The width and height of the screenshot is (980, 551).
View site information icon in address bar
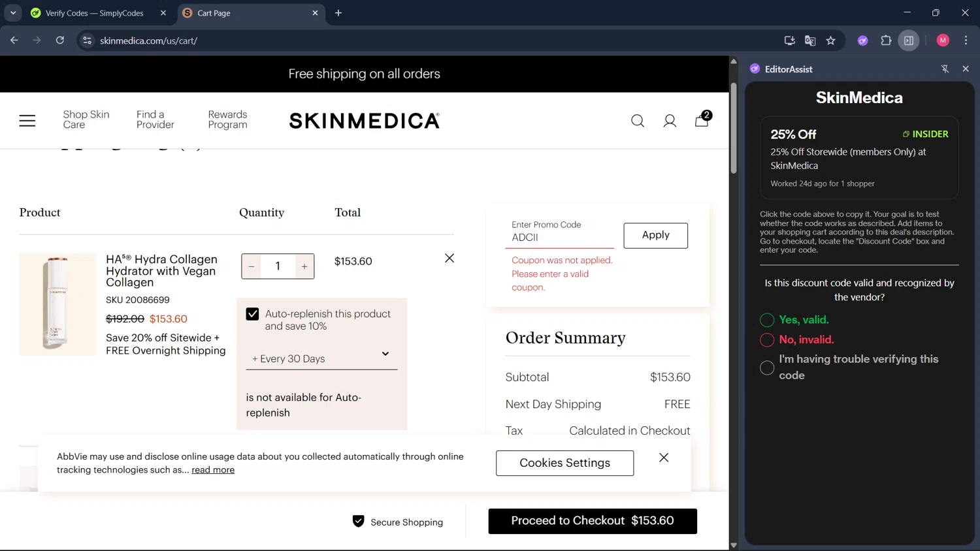point(87,40)
